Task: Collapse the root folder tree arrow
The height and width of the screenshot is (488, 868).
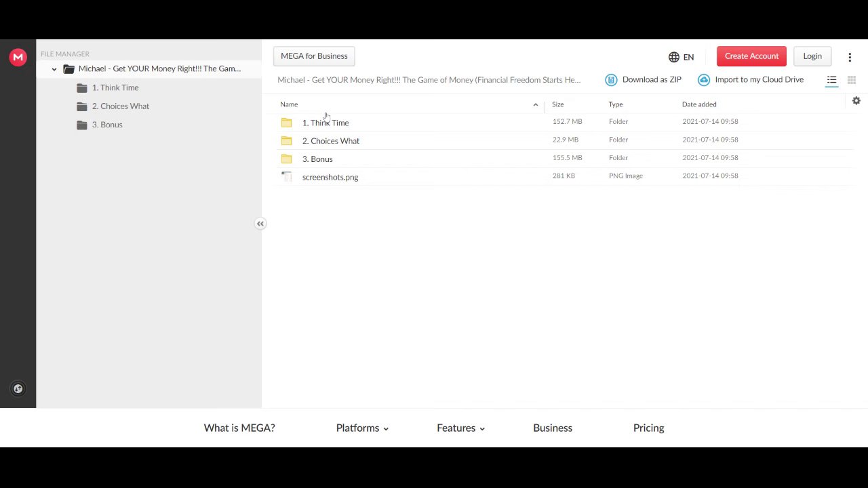Action: pyautogui.click(x=54, y=69)
